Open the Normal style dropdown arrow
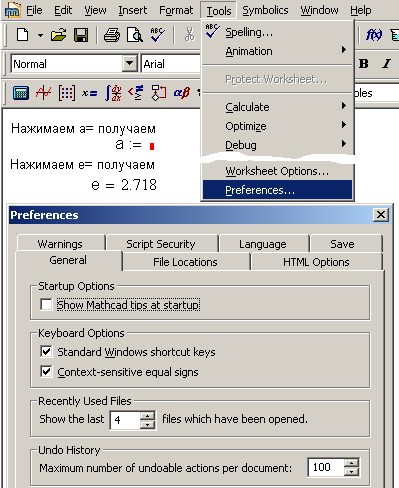Viewport: 399px width, 488px height. pos(129,63)
